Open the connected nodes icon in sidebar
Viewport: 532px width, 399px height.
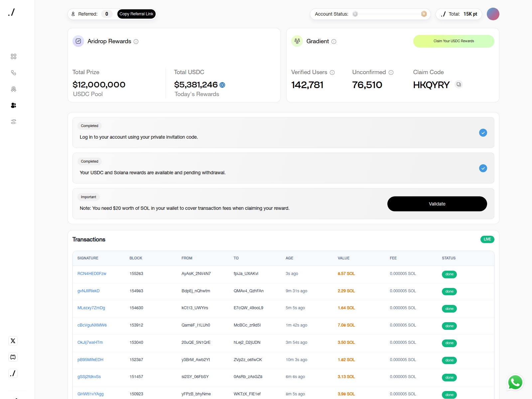[13, 73]
